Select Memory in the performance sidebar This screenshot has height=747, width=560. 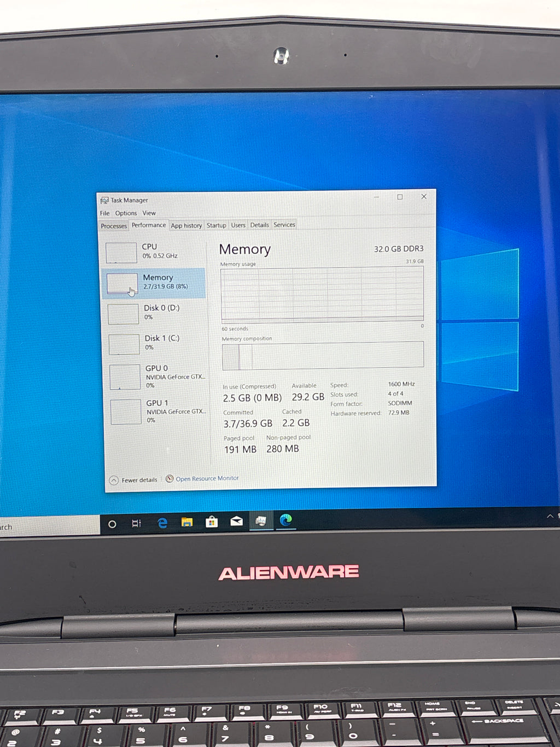tap(154, 282)
